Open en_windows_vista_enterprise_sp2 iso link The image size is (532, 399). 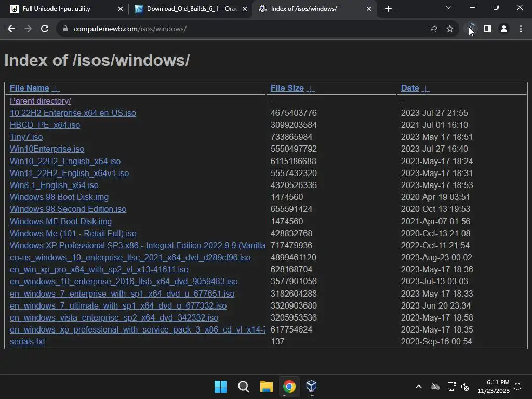tap(114, 317)
